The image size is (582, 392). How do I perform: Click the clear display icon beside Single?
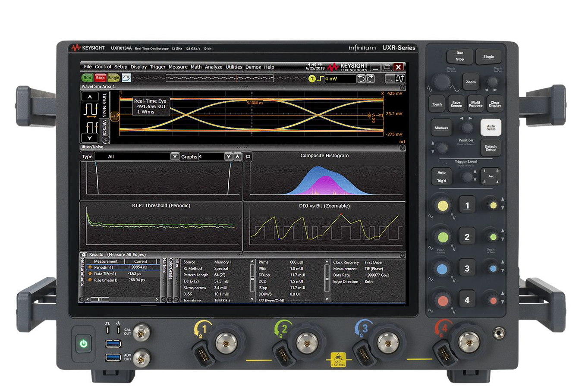[126, 78]
